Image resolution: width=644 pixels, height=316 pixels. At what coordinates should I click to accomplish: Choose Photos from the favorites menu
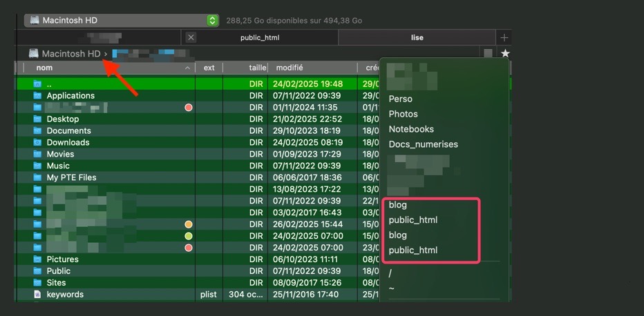click(x=404, y=114)
